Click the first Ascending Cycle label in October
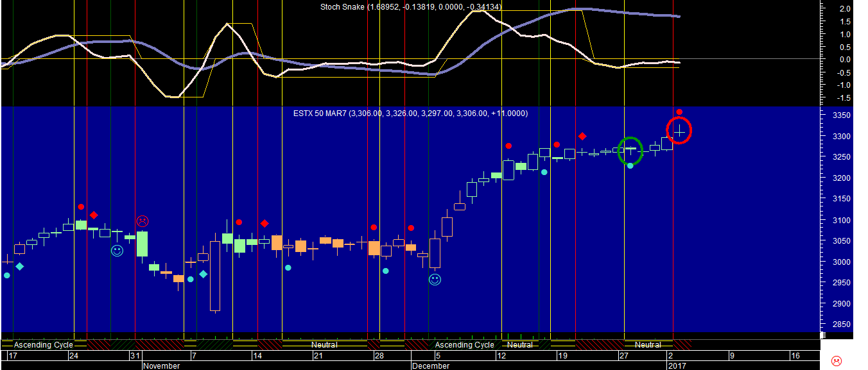The image size is (868, 370). point(43,344)
